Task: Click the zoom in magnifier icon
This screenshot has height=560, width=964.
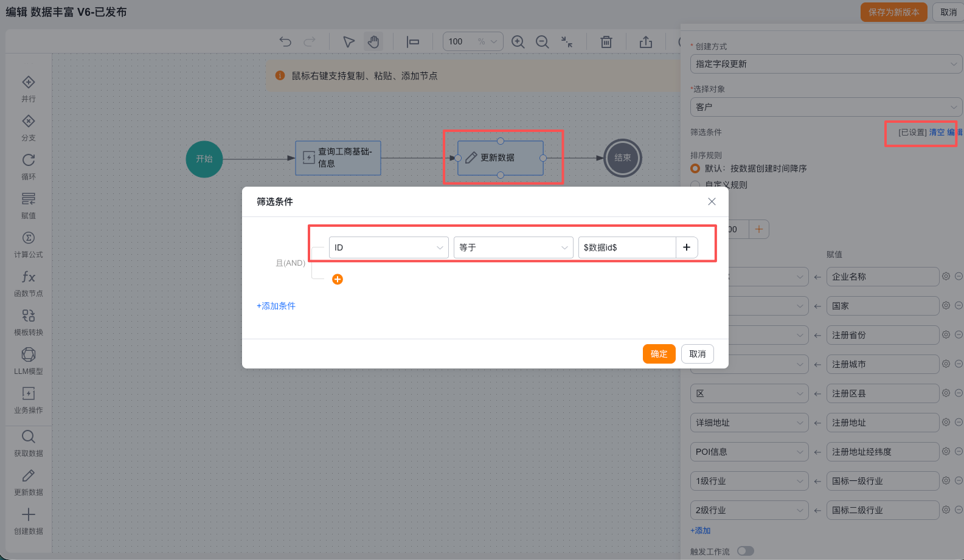Action: [x=518, y=41]
